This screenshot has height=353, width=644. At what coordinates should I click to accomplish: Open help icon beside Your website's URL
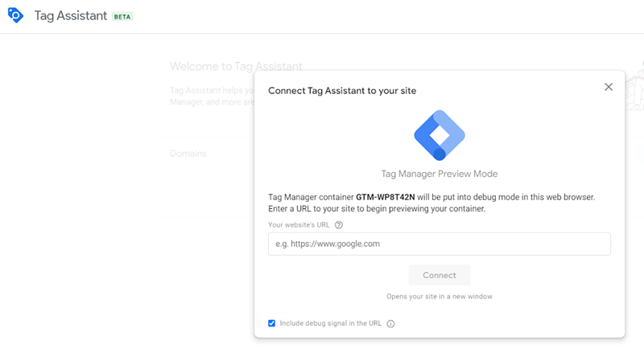[338, 225]
